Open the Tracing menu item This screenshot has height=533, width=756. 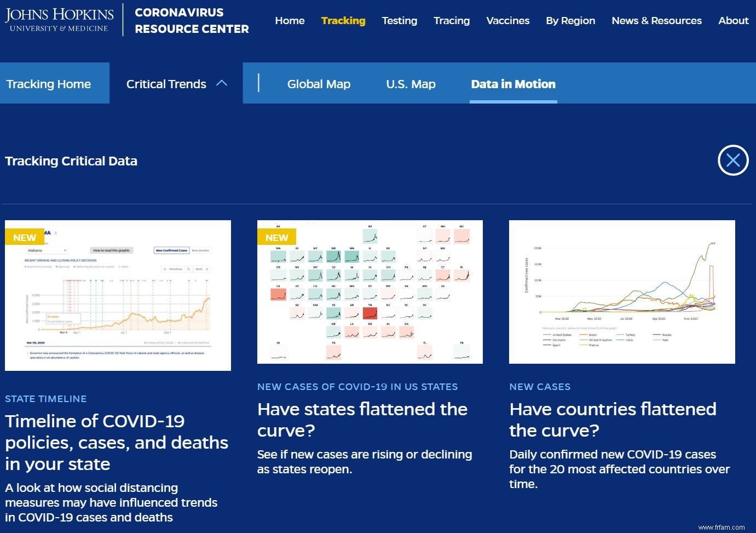pyautogui.click(x=452, y=21)
